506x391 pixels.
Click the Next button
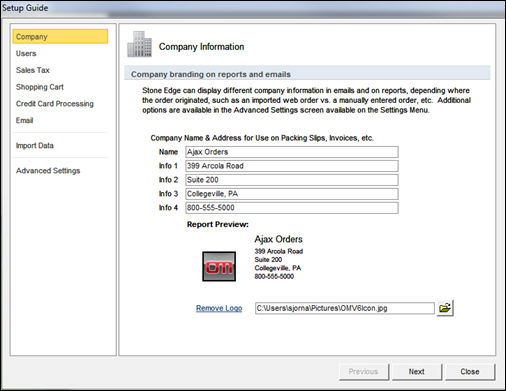pyautogui.click(x=417, y=371)
